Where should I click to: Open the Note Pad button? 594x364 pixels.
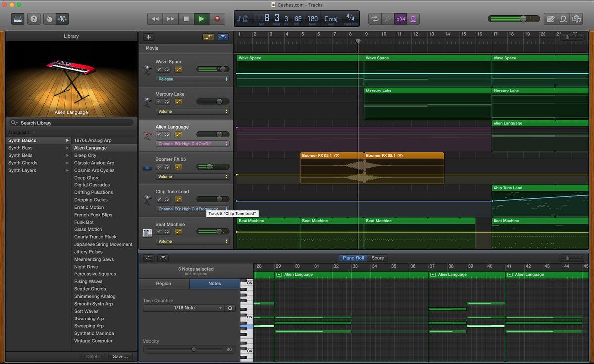(550, 19)
